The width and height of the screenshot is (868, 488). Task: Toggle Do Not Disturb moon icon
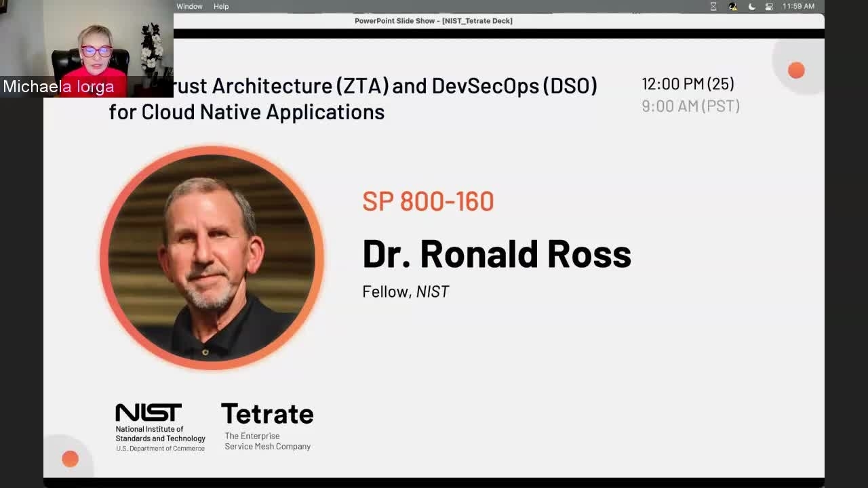coord(751,6)
